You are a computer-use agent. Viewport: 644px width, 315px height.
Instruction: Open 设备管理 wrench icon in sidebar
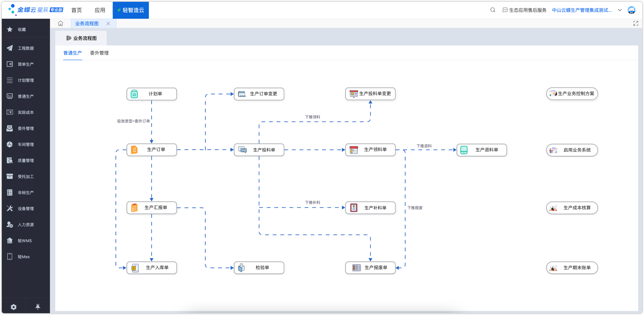click(x=10, y=208)
